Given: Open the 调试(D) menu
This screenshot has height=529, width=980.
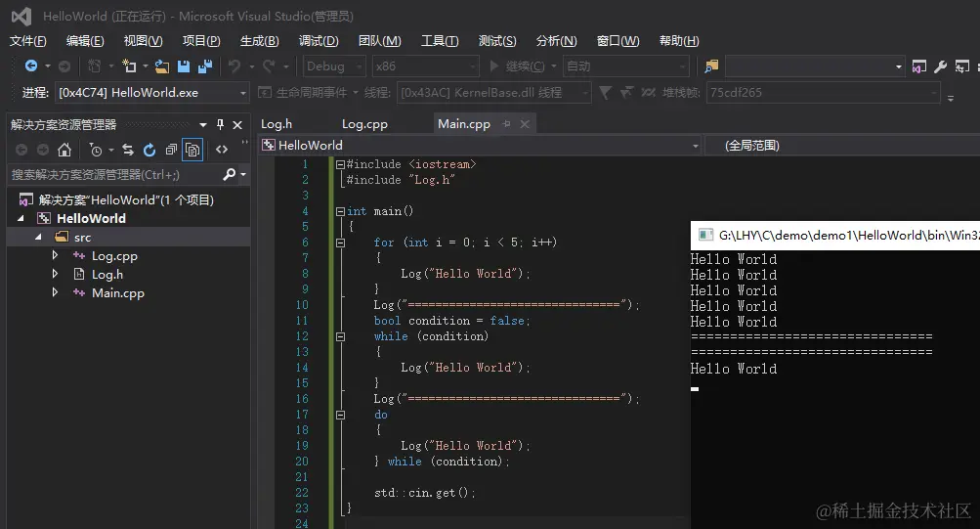Looking at the screenshot, I should [x=319, y=40].
